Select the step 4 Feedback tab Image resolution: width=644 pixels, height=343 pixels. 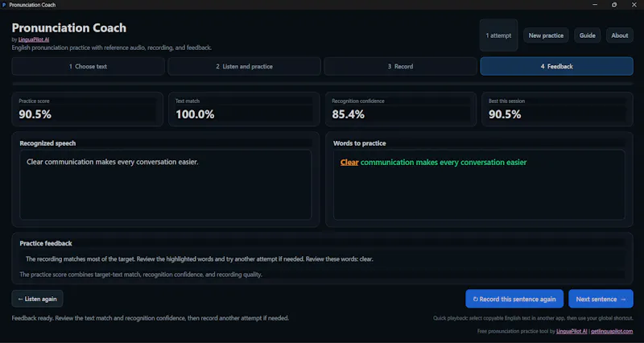556,66
